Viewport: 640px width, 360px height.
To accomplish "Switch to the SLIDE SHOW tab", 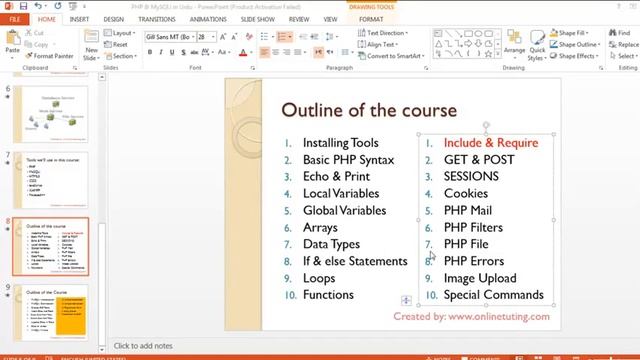I will (x=258, y=19).
